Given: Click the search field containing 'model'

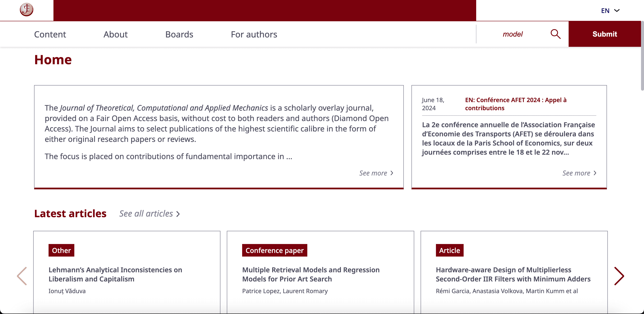Looking at the screenshot, I should coord(513,34).
